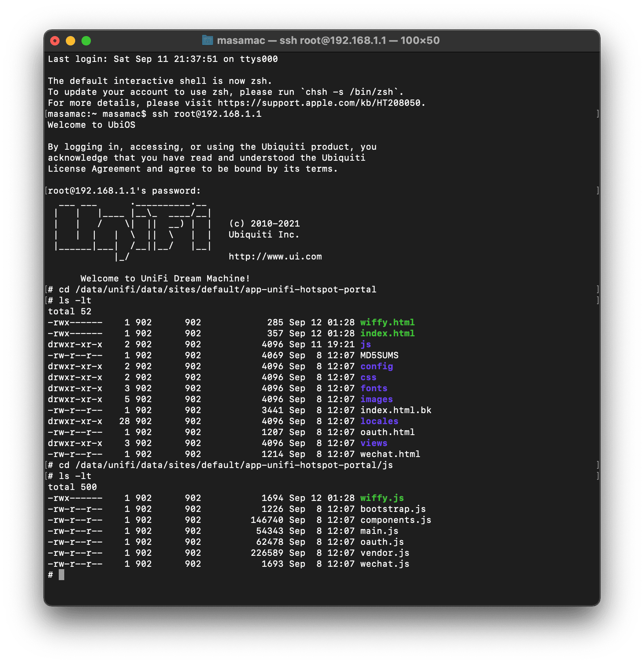The image size is (644, 664).
Task: Click the oauth.html file name
Action: (387, 432)
